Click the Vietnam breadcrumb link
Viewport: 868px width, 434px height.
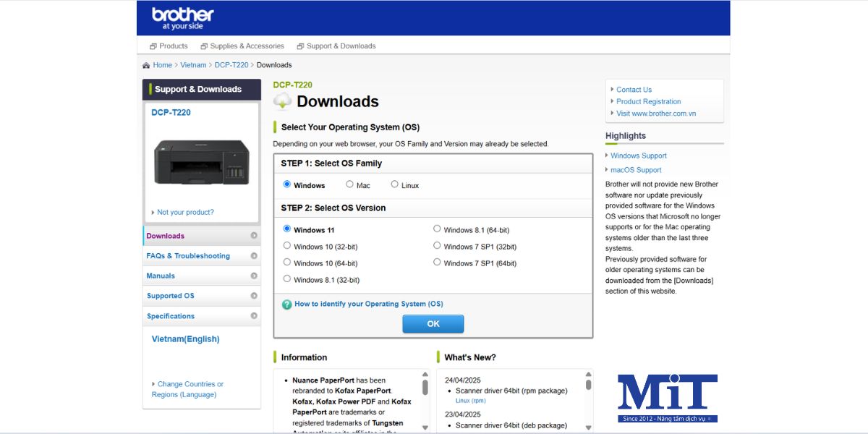(193, 65)
